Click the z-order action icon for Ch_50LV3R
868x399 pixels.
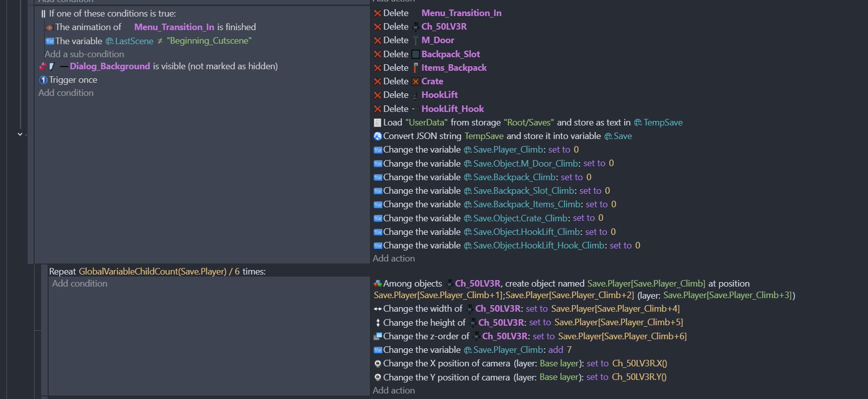pyautogui.click(x=378, y=336)
